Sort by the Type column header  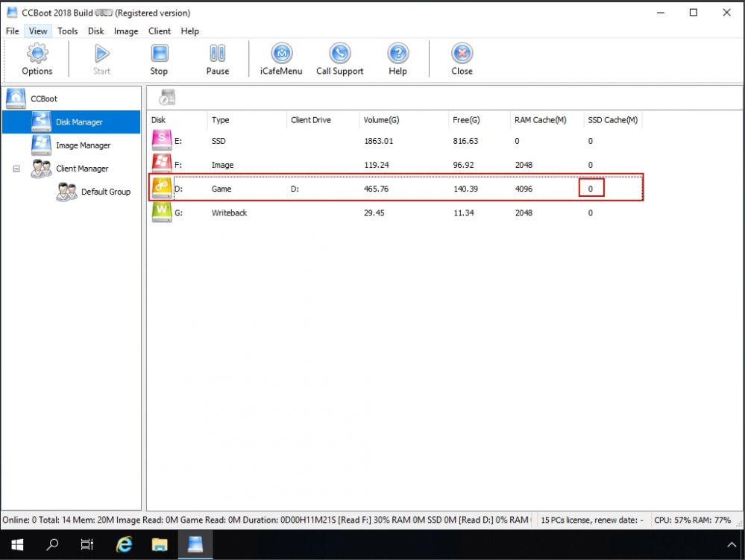click(x=247, y=120)
